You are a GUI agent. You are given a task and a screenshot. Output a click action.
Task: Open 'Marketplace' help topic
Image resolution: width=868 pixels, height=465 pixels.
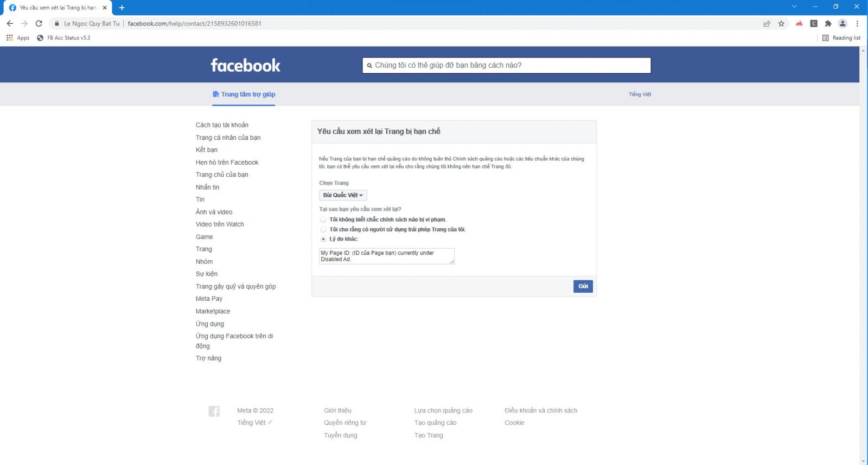coord(213,312)
